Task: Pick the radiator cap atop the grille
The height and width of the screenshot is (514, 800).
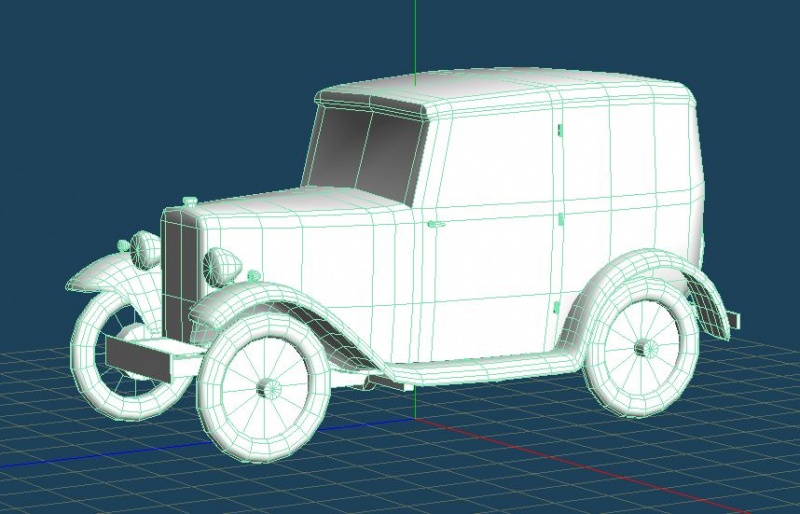Action: 190,201
